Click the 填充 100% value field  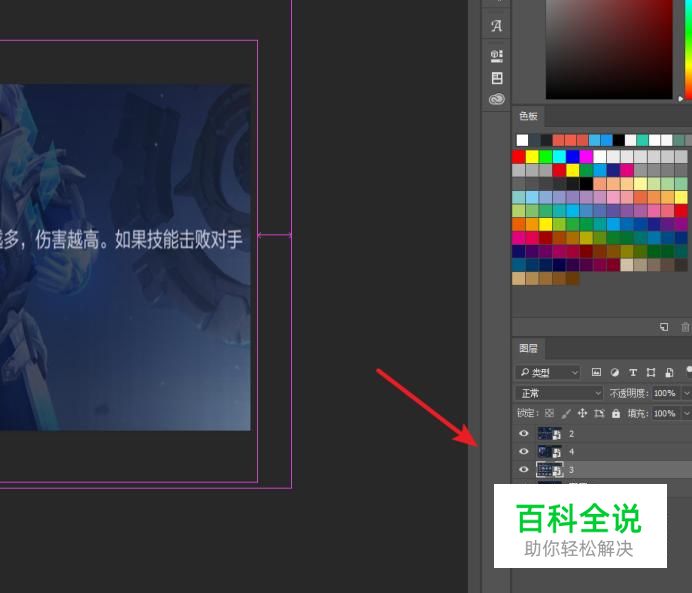(666, 413)
